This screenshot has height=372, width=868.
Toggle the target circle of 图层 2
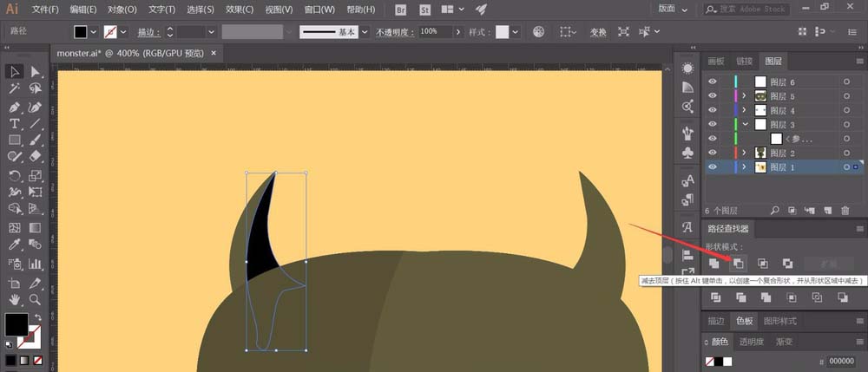[846, 153]
